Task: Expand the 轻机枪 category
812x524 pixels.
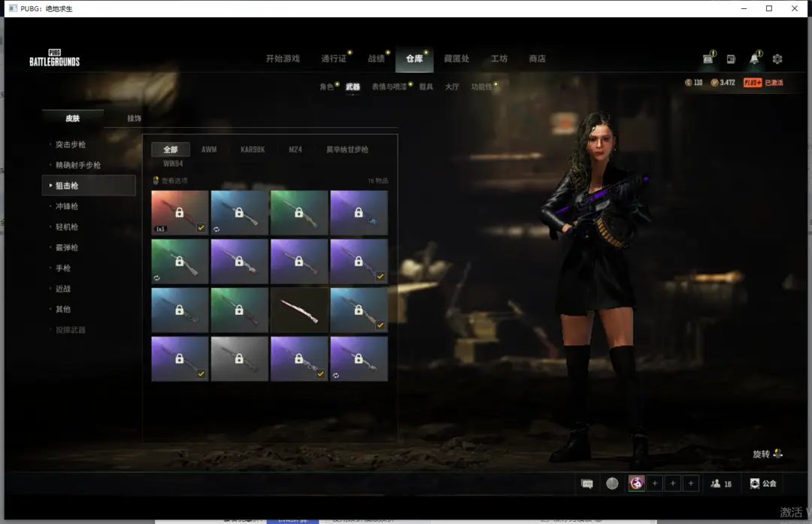Action: (x=67, y=227)
